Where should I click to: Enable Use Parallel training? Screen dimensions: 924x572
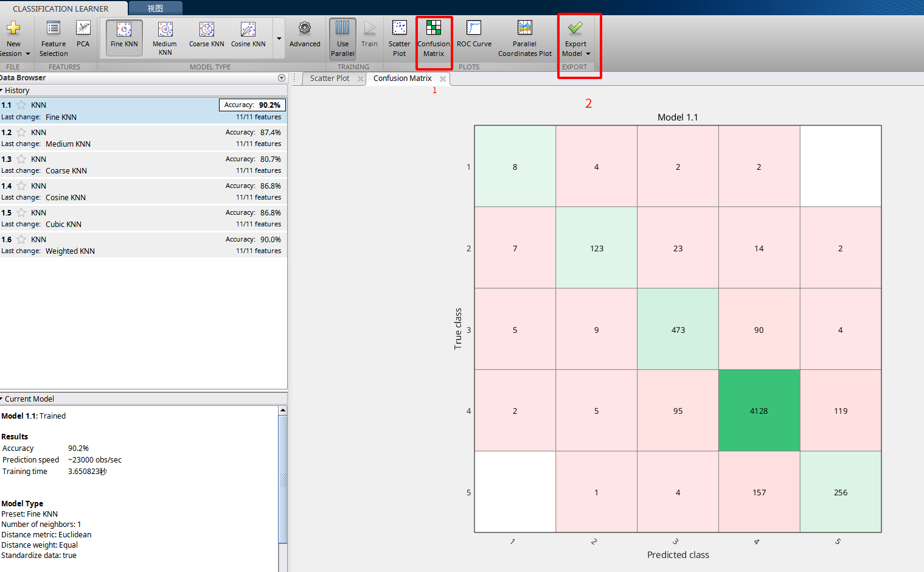[342, 37]
